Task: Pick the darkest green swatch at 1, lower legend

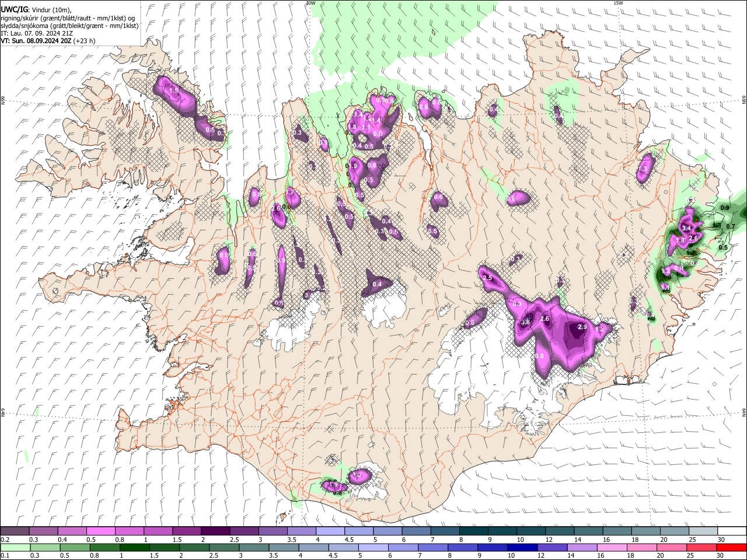Action: (134, 547)
